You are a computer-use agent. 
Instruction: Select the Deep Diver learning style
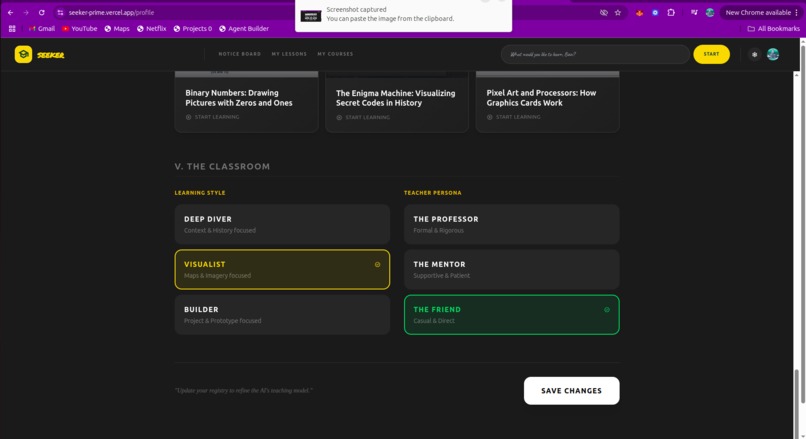pos(282,224)
